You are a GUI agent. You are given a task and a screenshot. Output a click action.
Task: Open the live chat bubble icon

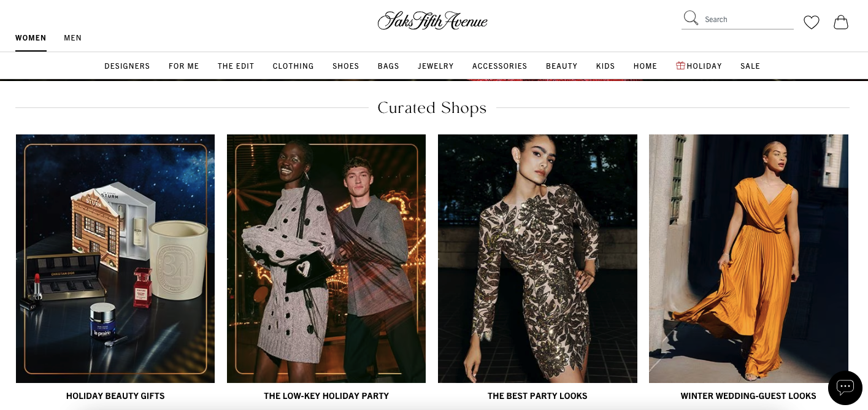pos(845,387)
